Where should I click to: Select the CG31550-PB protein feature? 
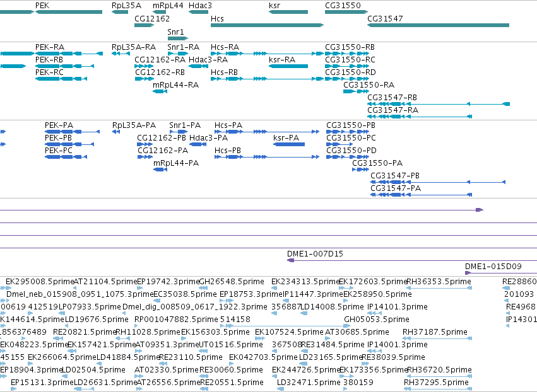348,132
